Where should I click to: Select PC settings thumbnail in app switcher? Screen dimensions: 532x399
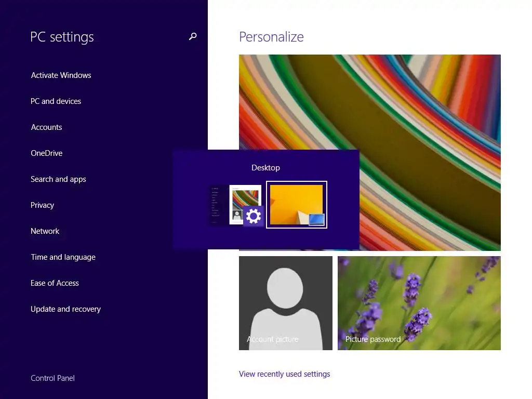[236, 205]
